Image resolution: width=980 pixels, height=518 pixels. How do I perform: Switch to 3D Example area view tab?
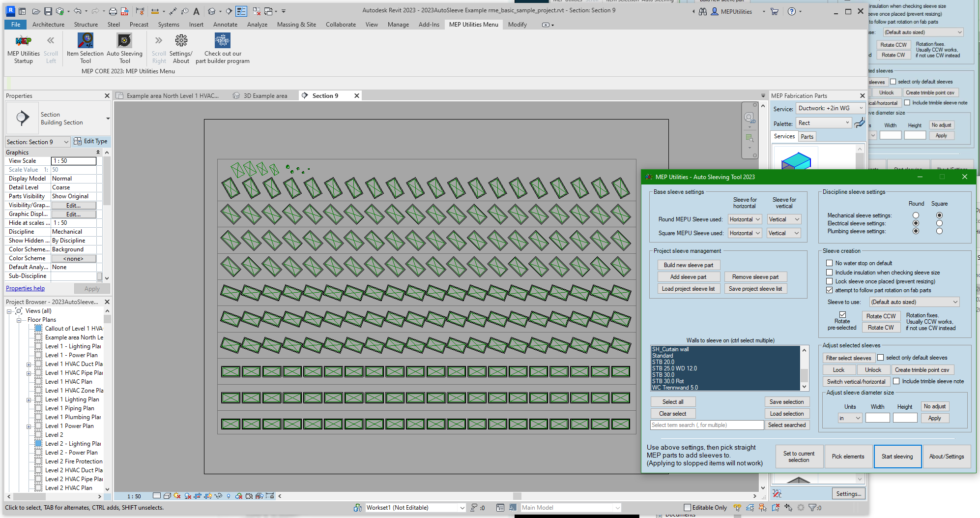265,96
